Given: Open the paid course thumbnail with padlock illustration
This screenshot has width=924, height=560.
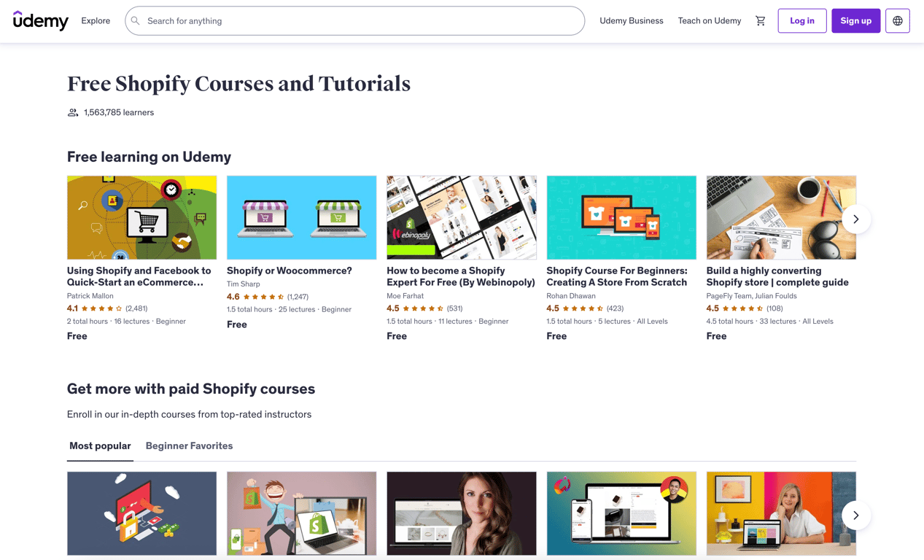Looking at the screenshot, I should click(x=141, y=513).
